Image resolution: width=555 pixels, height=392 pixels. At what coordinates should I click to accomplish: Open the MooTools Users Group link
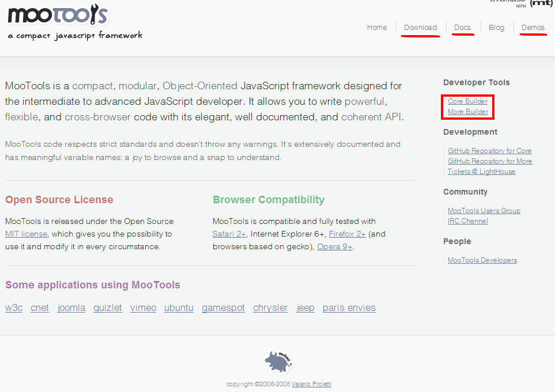tap(484, 210)
